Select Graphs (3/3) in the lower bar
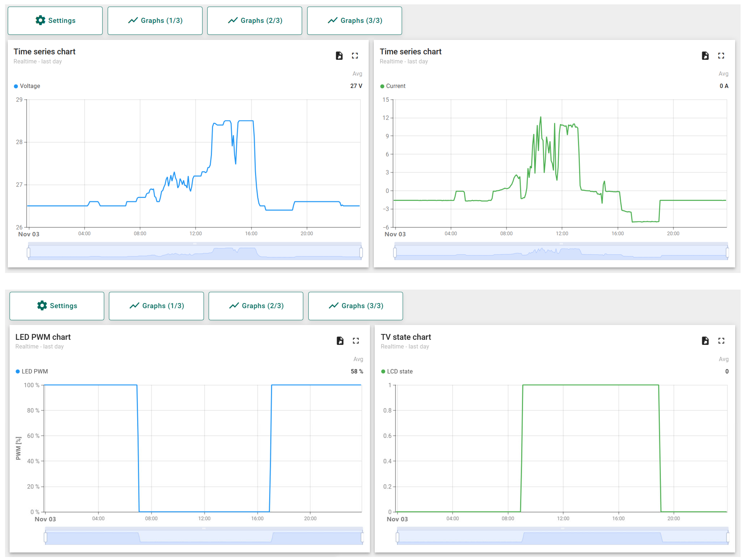The width and height of the screenshot is (748, 560). pos(355,306)
